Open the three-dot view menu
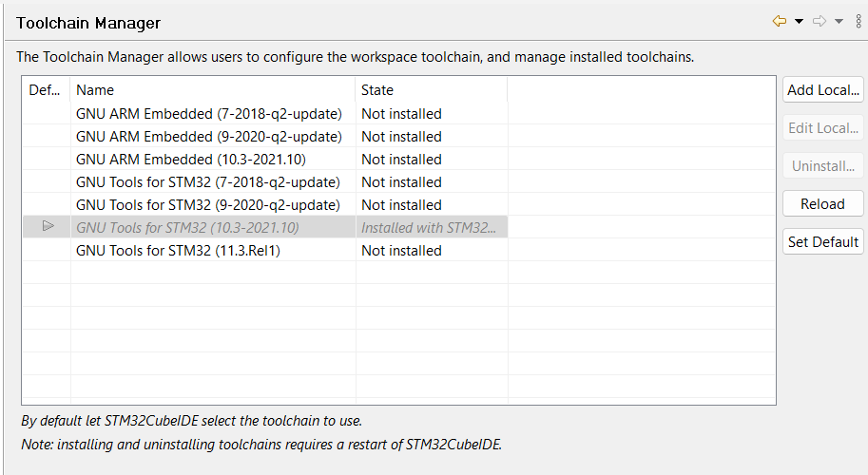The image size is (868, 475). [x=858, y=22]
